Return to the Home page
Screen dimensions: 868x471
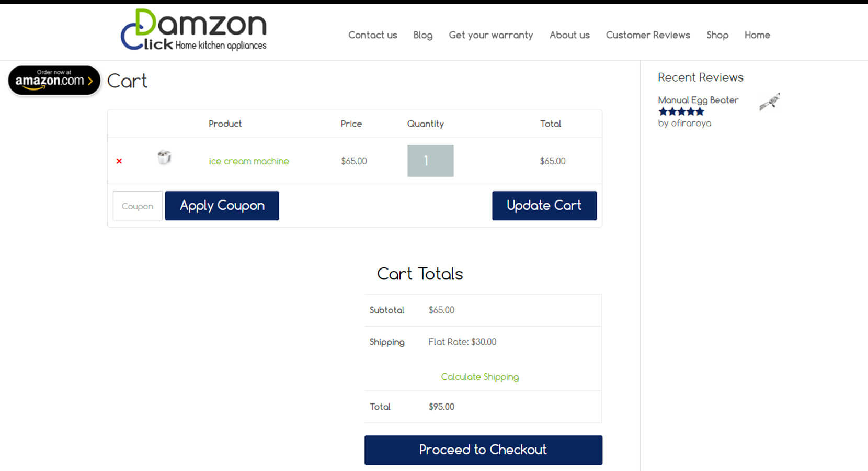click(x=757, y=35)
